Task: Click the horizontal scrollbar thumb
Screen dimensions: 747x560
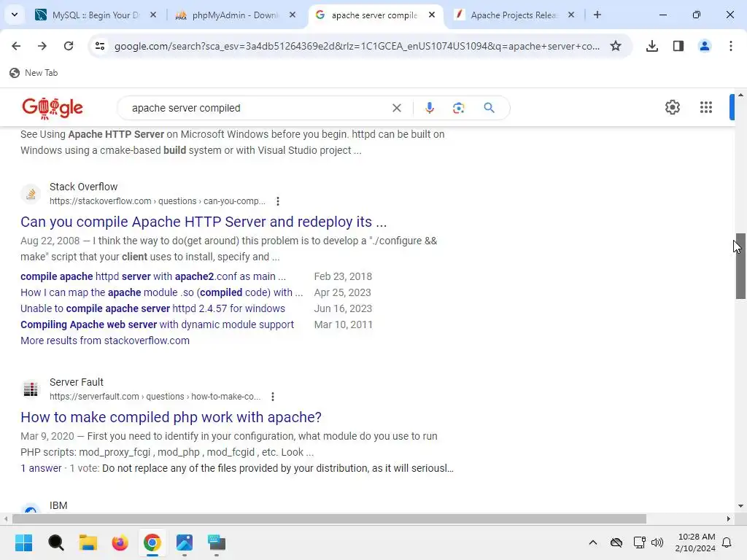Action: tap(329, 519)
